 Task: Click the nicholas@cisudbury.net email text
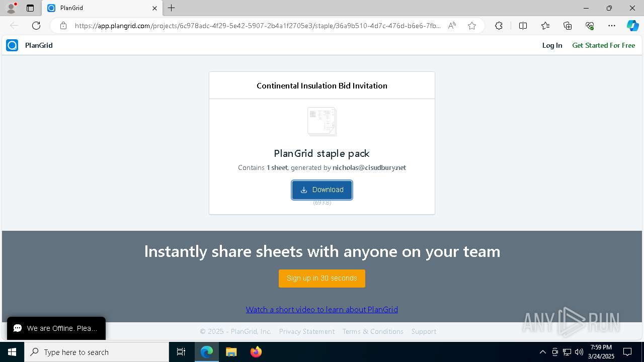click(x=369, y=167)
